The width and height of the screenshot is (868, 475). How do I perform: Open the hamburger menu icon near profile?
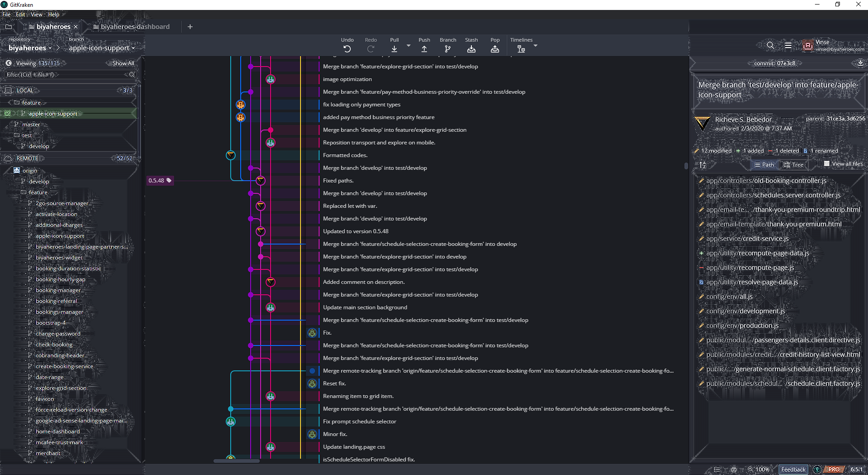(788, 45)
